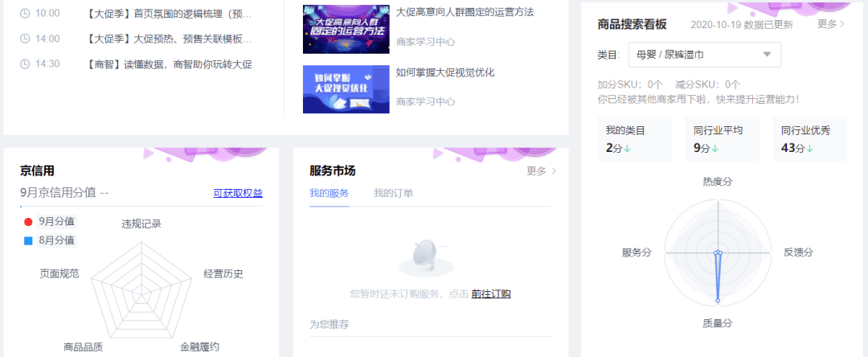
Task: Open the 母婴 / 尿裤湿巾 category dropdown
Action: [x=704, y=55]
